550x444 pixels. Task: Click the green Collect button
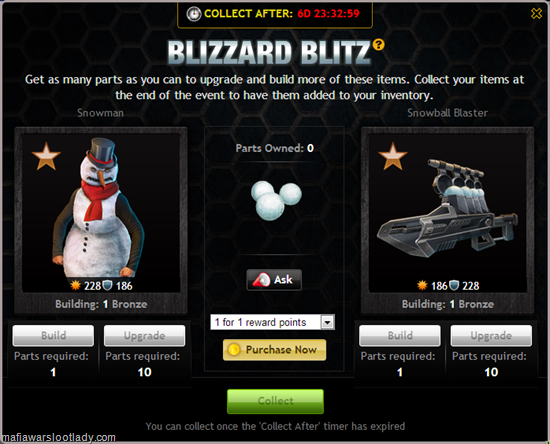pos(275,401)
